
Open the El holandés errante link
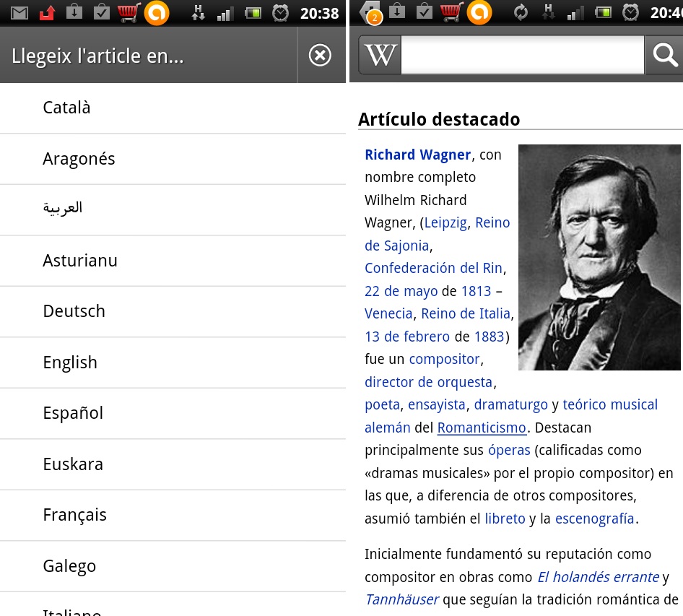tap(598, 577)
